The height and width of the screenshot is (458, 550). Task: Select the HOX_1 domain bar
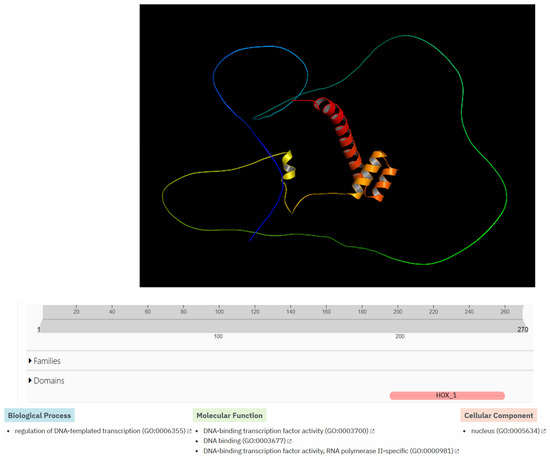(x=447, y=396)
